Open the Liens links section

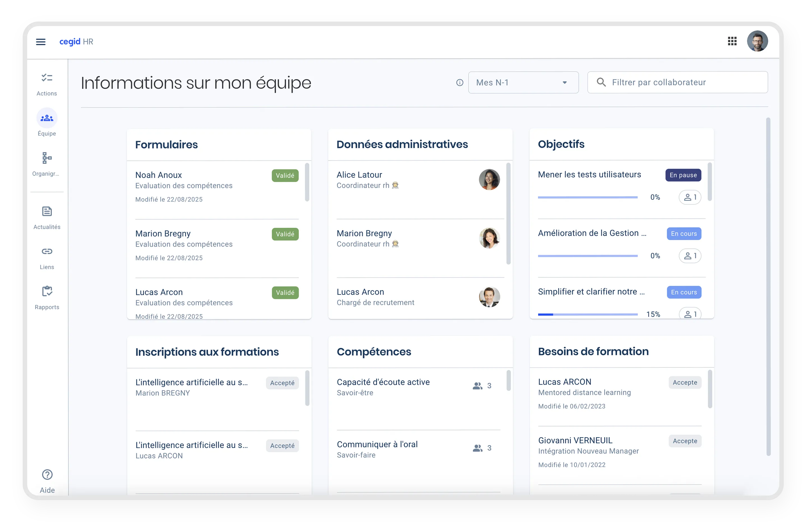(47, 252)
